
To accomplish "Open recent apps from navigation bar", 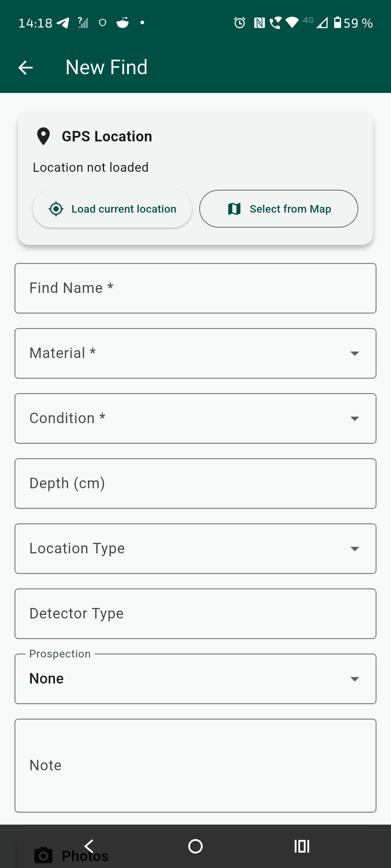I will 302,846.
